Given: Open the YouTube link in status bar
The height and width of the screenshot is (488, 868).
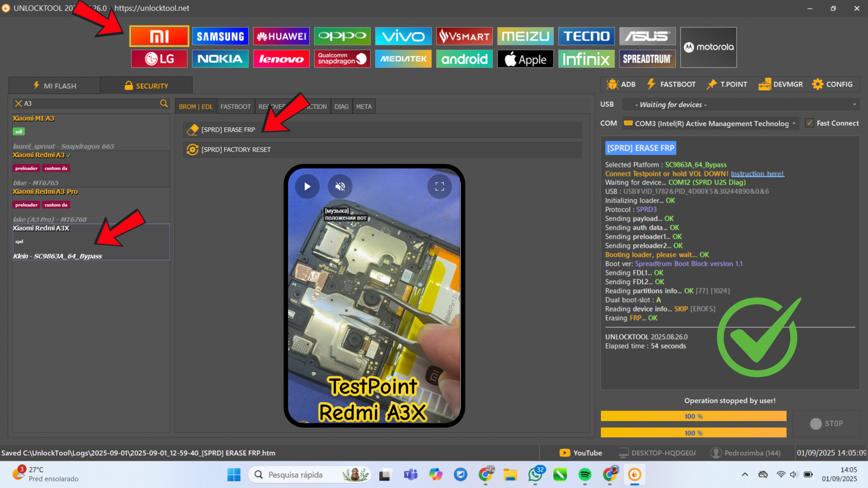Looking at the screenshot, I should (x=580, y=453).
